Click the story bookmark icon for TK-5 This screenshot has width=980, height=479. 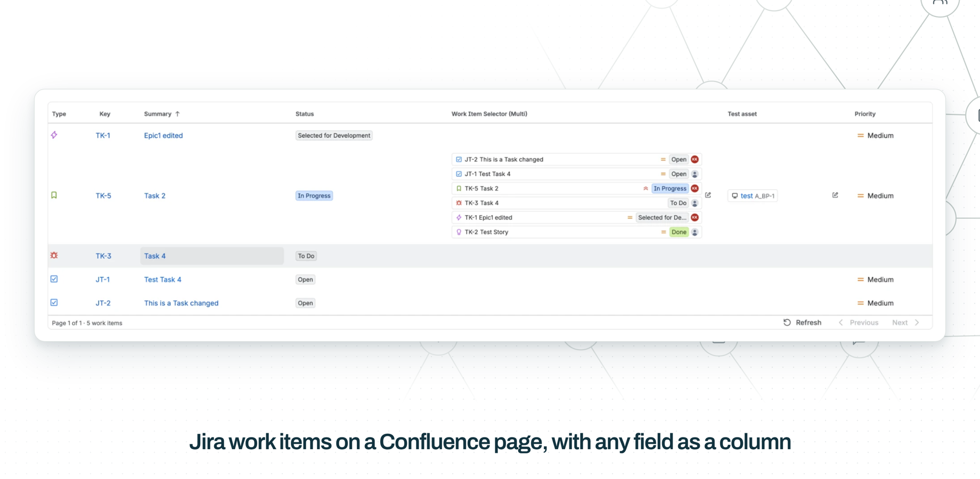click(54, 195)
